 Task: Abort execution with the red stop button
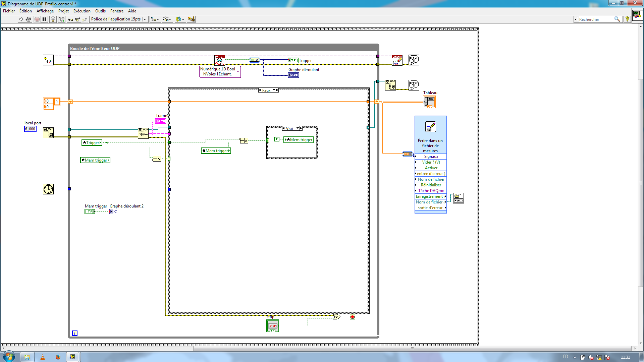(x=37, y=19)
